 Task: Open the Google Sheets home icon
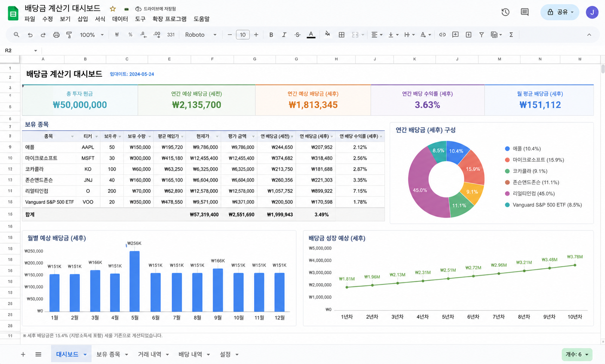(13, 13)
